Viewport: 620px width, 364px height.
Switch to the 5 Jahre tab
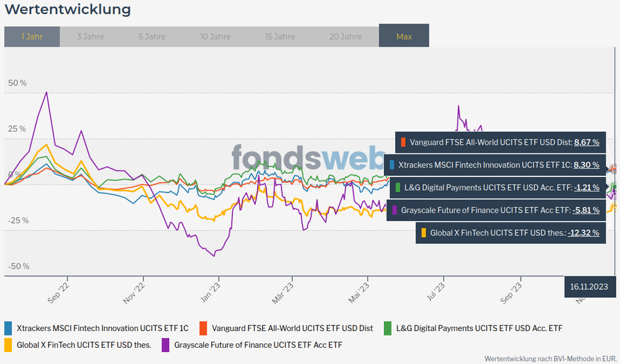coord(152,37)
